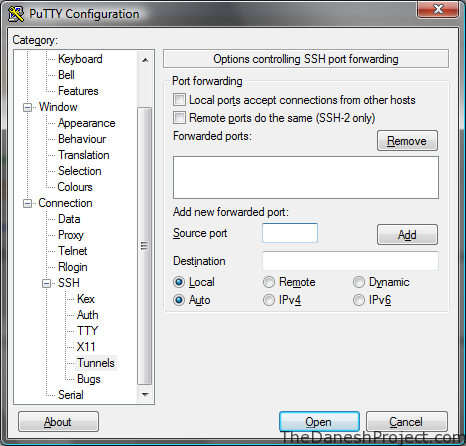Check Remote ports do the same option
Screen dimensions: 466x446
click(x=179, y=118)
